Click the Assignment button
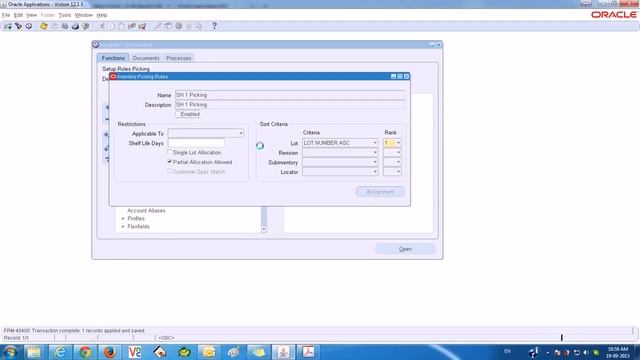The image size is (640, 360). pos(380,192)
